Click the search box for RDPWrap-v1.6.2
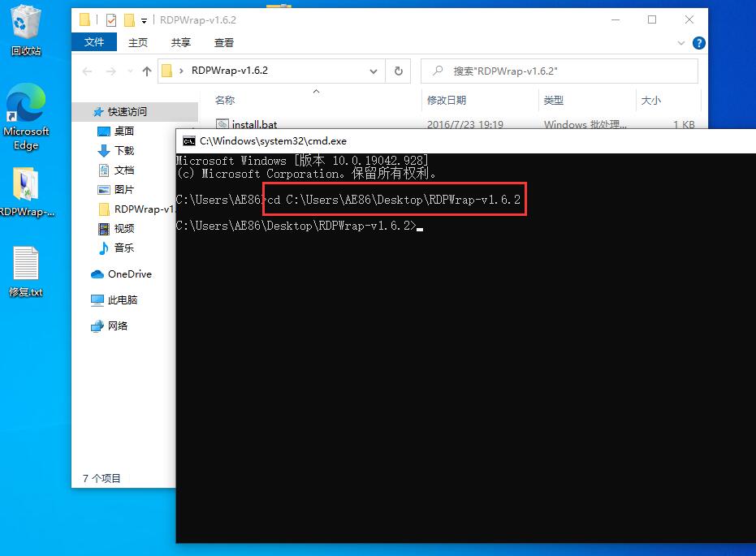Screen dimensions: 756x556 [559, 71]
